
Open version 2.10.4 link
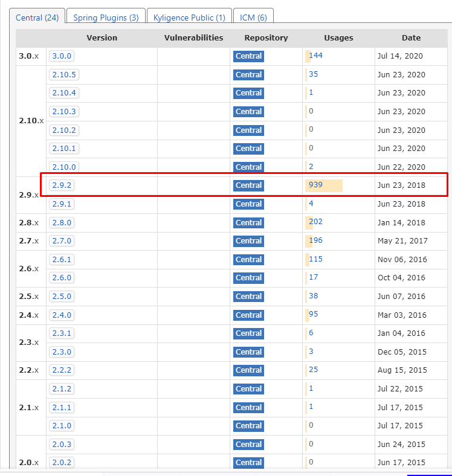pos(64,93)
